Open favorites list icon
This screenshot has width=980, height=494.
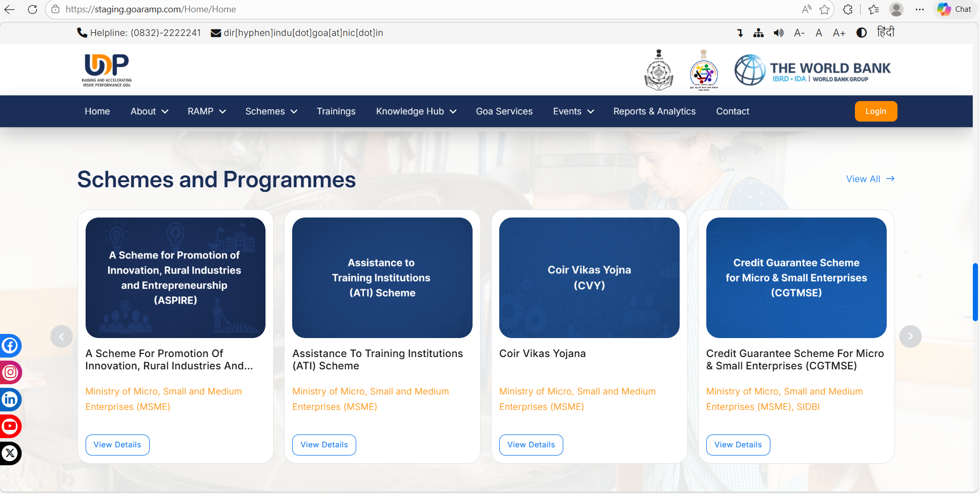(x=874, y=9)
